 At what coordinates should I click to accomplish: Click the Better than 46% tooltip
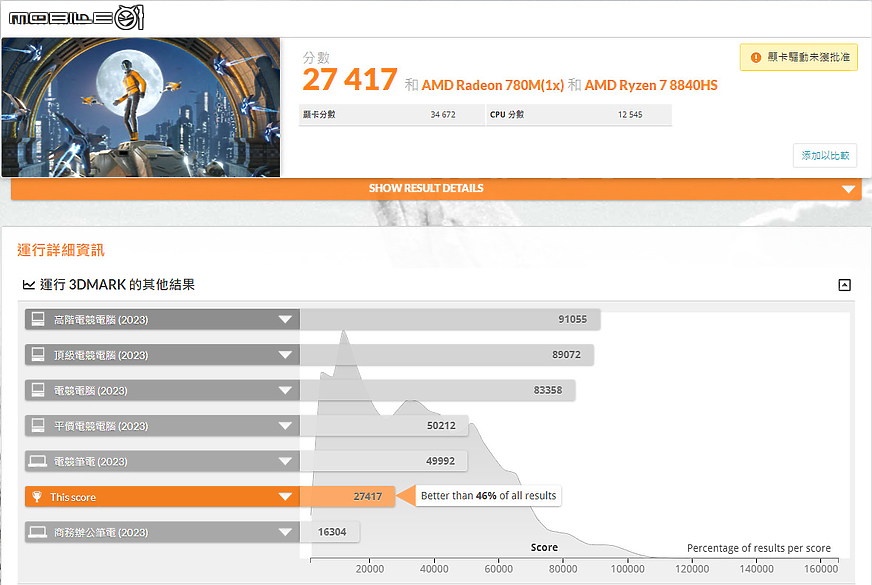[488, 495]
